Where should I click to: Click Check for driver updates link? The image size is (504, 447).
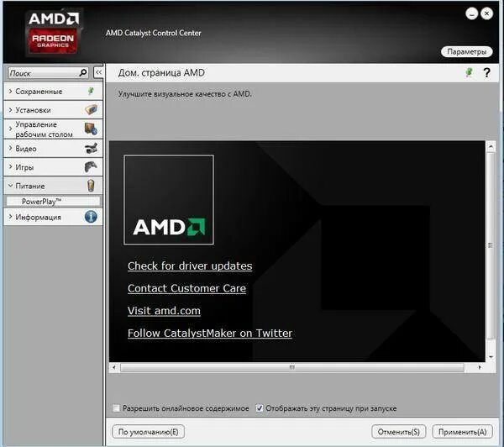tap(190, 266)
